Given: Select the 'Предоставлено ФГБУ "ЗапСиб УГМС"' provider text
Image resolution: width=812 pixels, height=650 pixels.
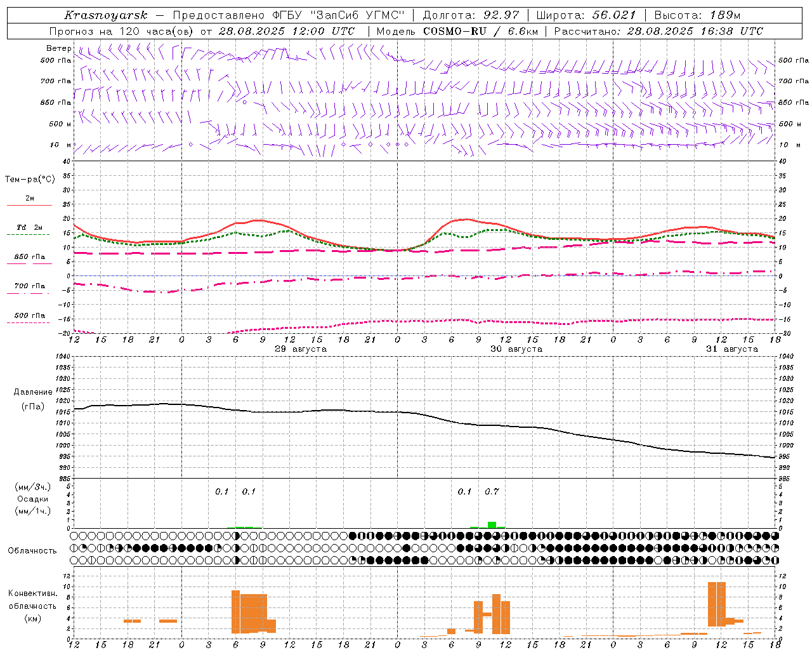Looking at the screenshot, I should (289, 15).
